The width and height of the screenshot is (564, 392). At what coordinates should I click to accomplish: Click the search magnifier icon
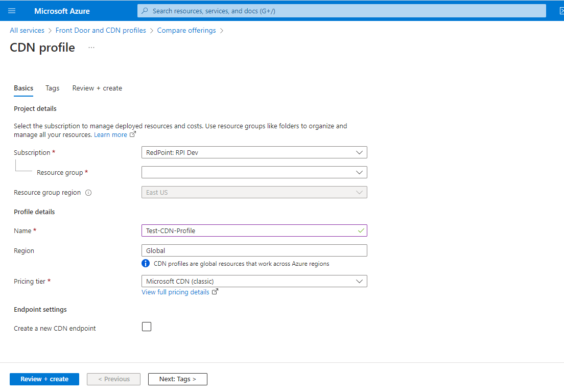146,11
